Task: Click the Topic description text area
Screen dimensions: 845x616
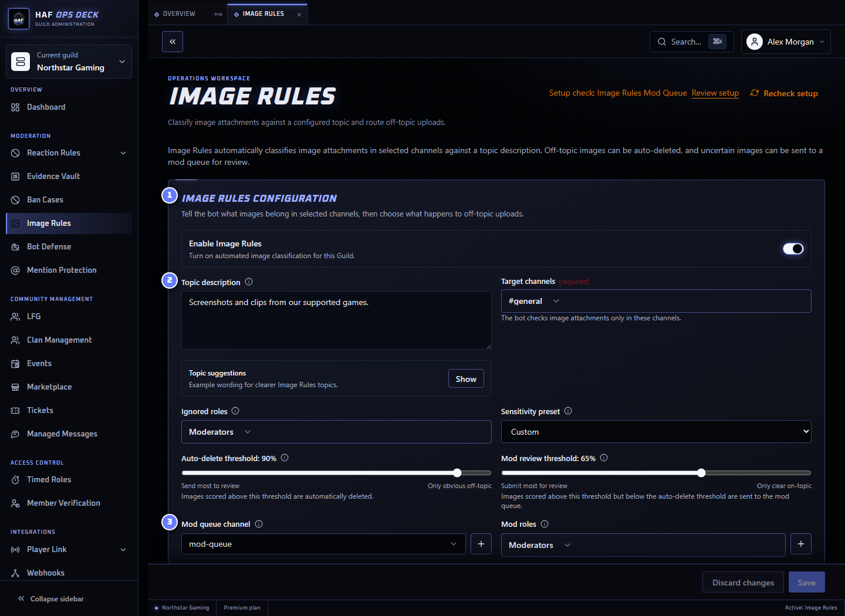Action: [x=336, y=320]
